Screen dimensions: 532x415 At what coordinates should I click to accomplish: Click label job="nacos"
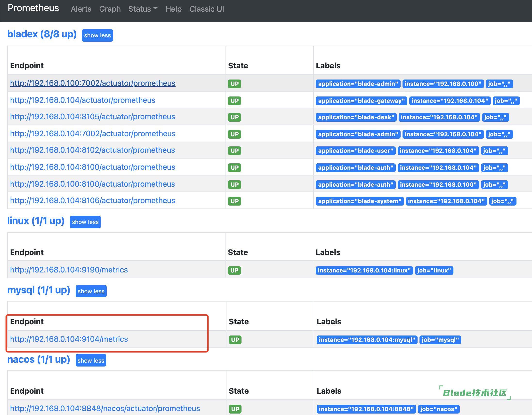pyautogui.click(x=439, y=409)
